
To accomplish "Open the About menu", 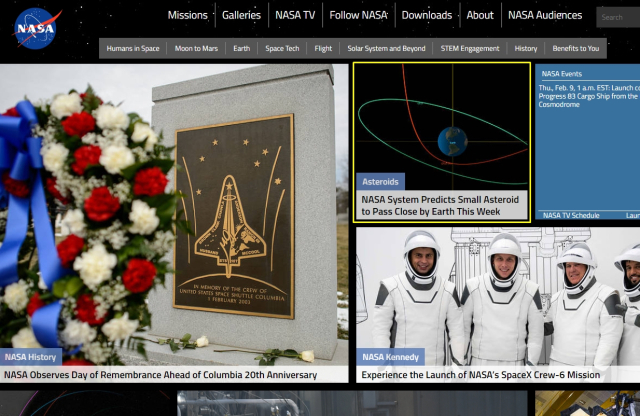I will 480,15.
